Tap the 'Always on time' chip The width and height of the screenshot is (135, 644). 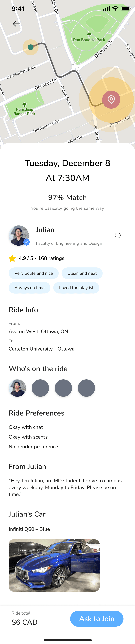coord(29,288)
